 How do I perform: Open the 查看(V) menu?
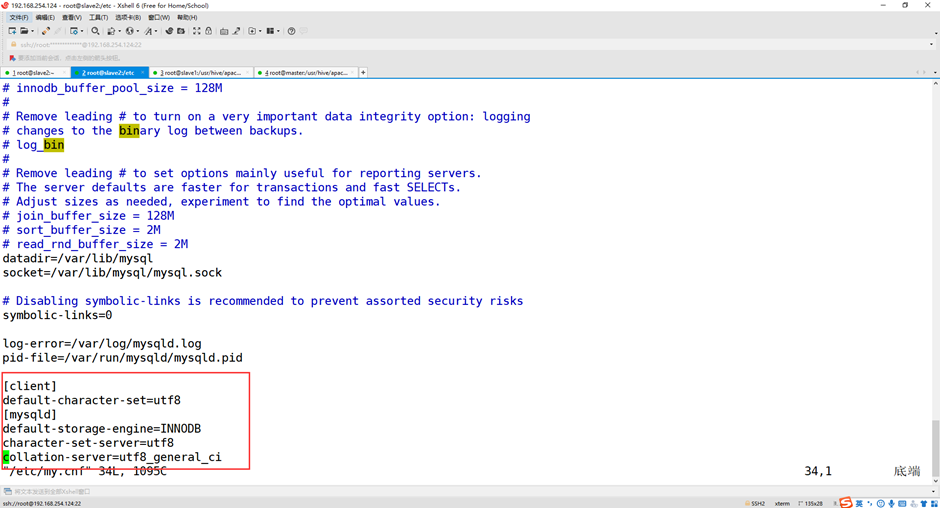tap(72, 17)
